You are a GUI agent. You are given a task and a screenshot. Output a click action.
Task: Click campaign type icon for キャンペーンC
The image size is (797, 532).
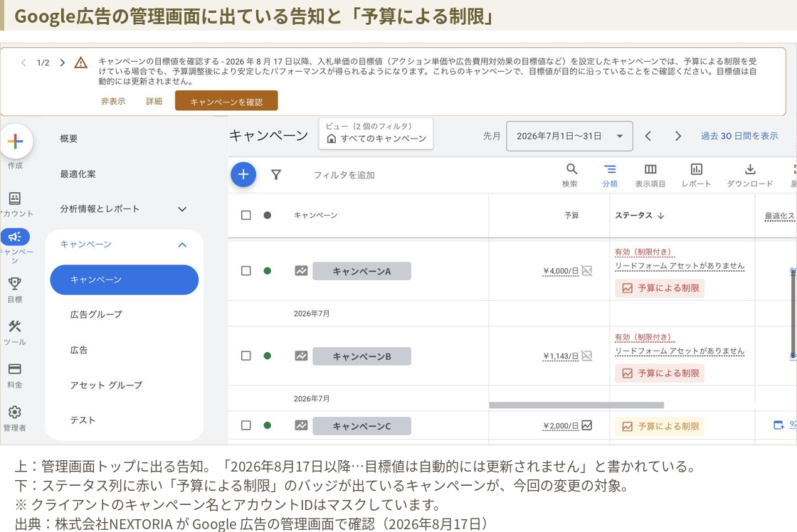tap(302, 425)
